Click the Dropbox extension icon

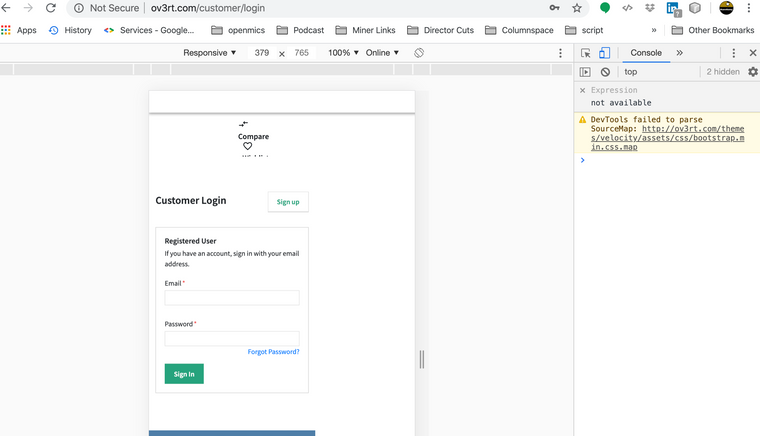650,8
